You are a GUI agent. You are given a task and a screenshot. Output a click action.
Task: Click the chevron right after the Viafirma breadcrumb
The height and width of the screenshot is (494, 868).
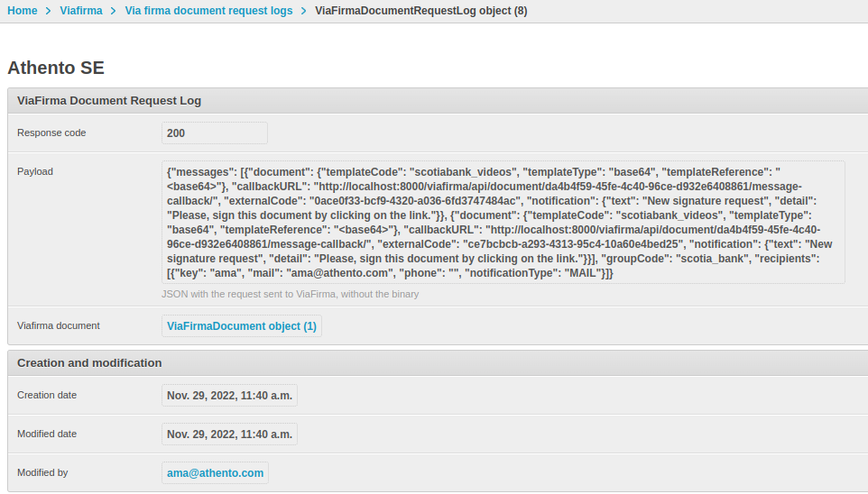(114, 11)
